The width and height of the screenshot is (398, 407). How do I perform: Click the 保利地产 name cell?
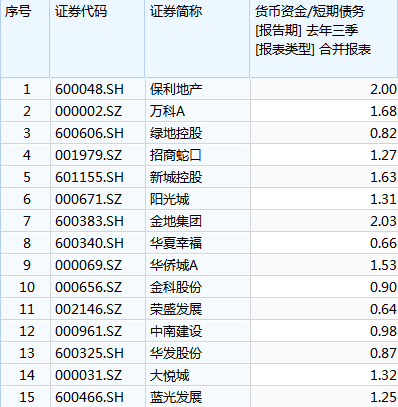(x=197, y=89)
